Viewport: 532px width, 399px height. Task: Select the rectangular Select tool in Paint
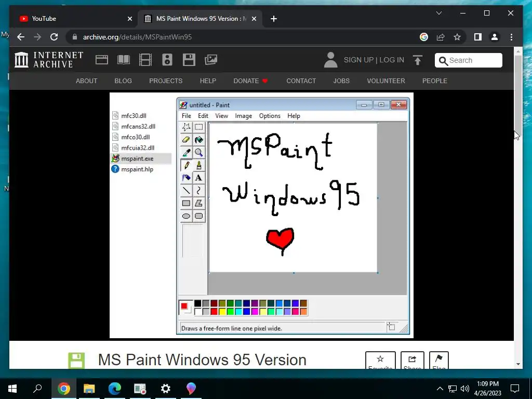199,127
